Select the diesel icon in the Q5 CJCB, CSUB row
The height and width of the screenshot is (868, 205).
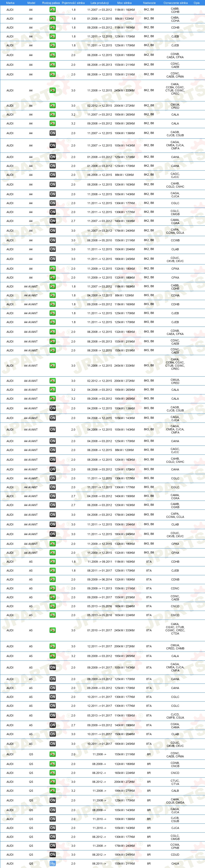tap(53, 819)
